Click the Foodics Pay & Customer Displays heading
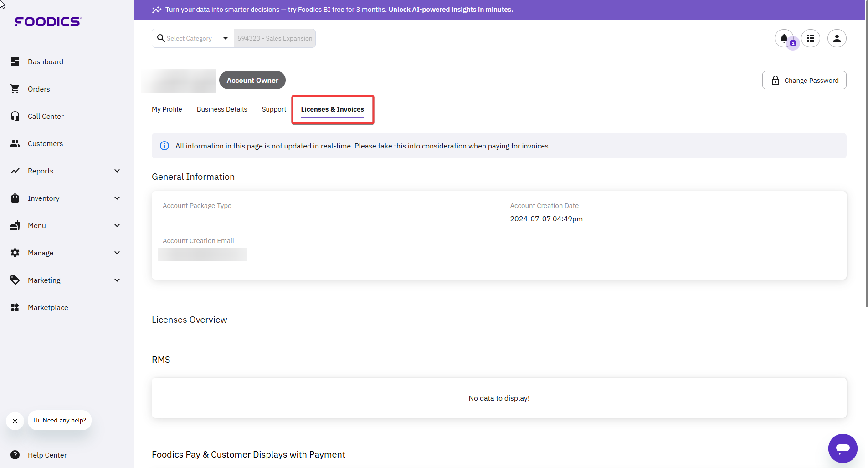 248,454
